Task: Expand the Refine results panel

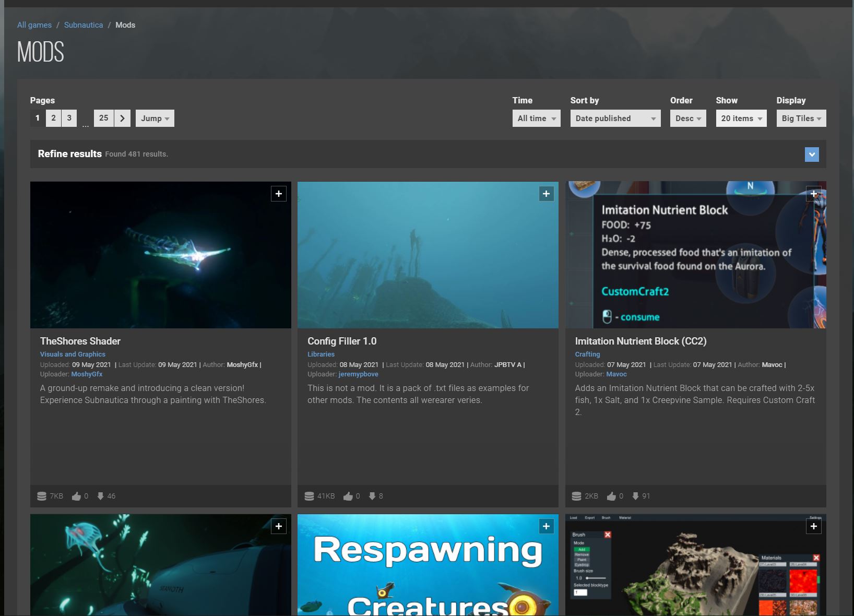Action: pos(812,155)
